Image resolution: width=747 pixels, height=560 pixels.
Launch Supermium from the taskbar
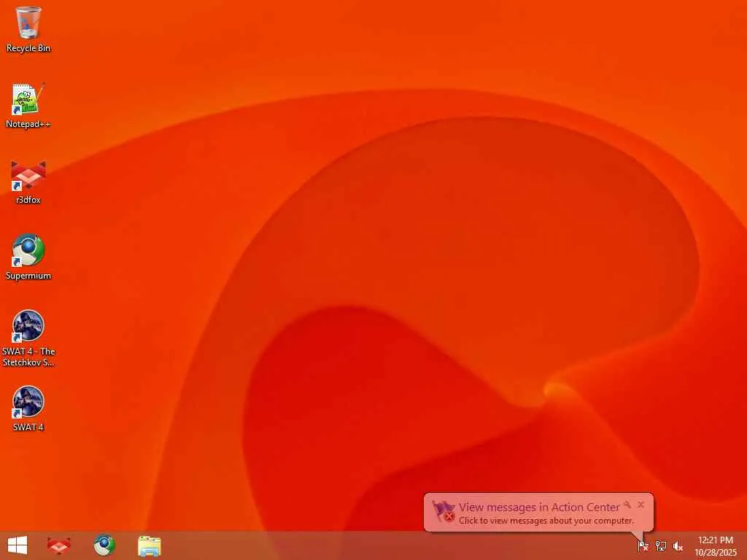tap(104, 545)
